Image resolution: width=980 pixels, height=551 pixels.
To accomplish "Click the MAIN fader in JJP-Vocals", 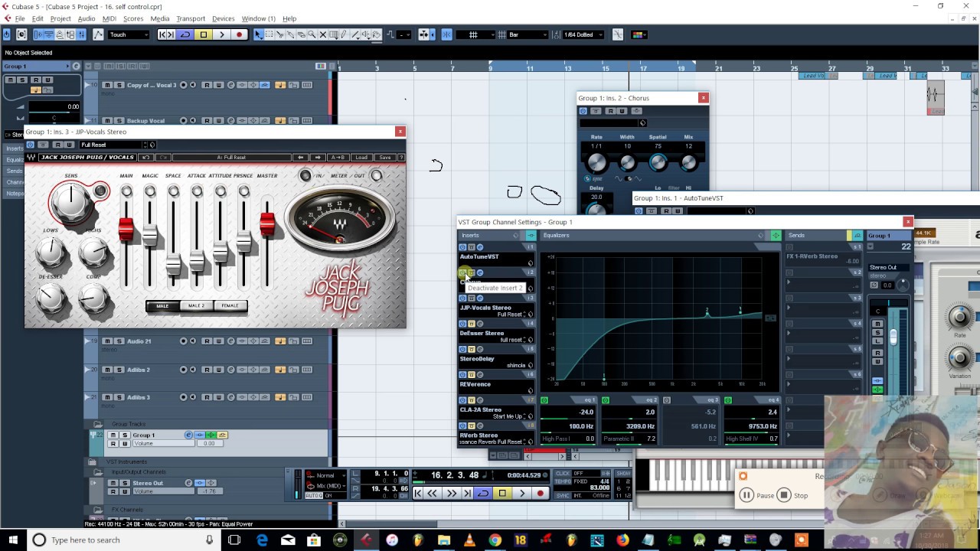I will click(x=126, y=229).
